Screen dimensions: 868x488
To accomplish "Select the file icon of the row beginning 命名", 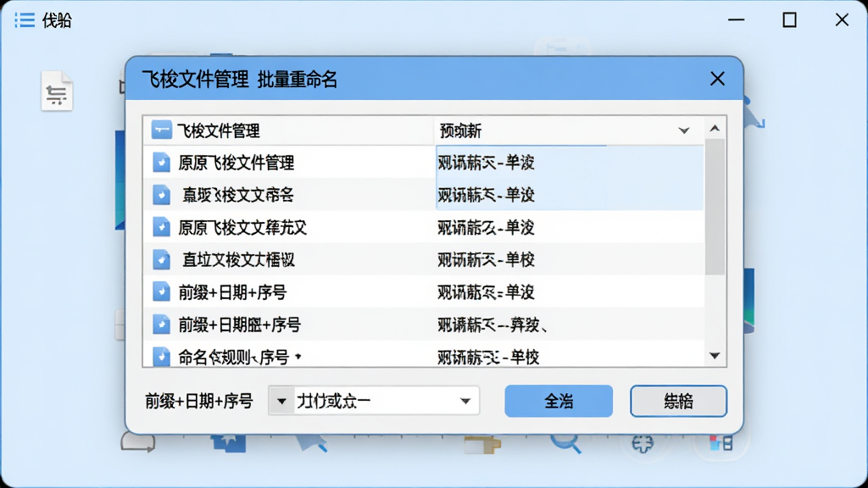I will coord(161,357).
